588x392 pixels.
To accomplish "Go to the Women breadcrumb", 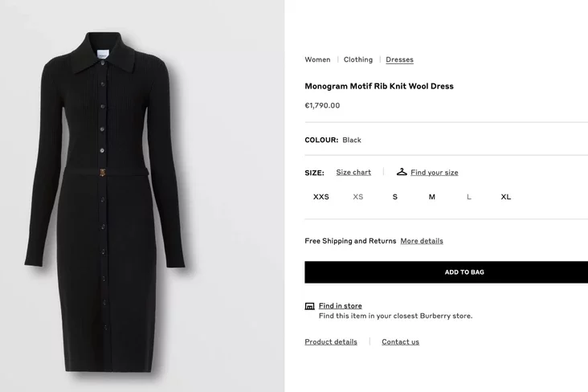I will pyautogui.click(x=317, y=59).
